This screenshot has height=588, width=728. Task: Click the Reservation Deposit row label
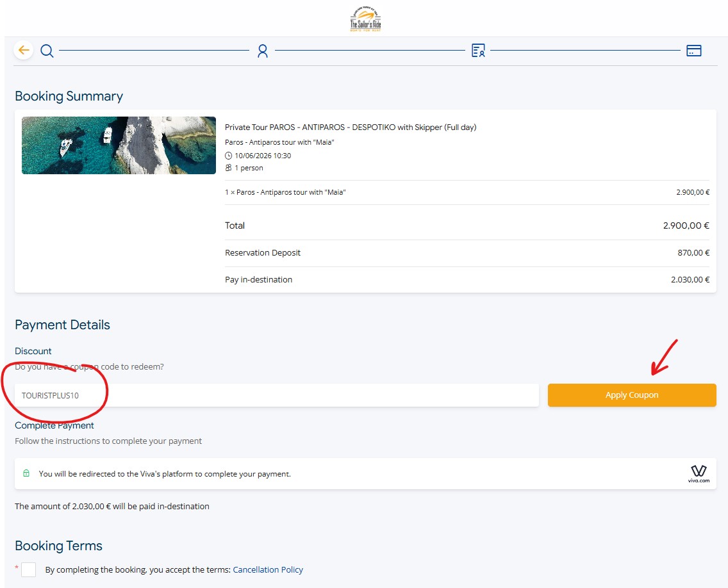point(263,253)
